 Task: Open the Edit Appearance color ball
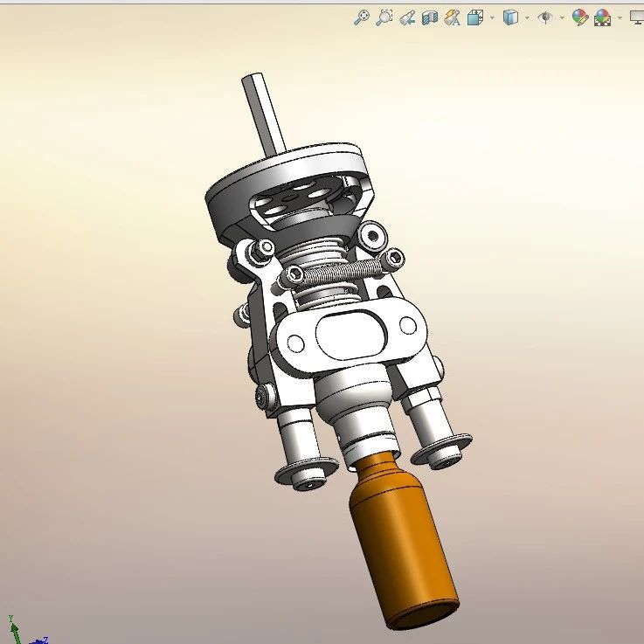(x=580, y=17)
